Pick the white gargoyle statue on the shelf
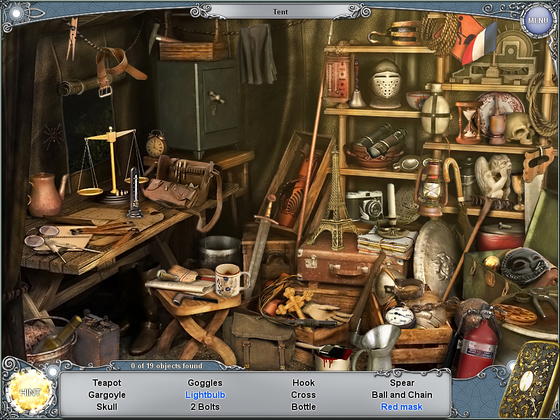Viewport: 560px width, 420px height. pyautogui.click(x=493, y=178)
